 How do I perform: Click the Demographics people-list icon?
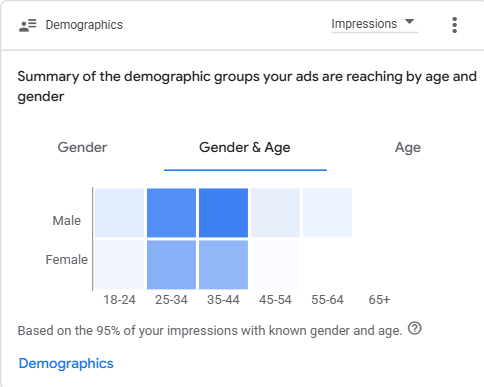(28, 25)
